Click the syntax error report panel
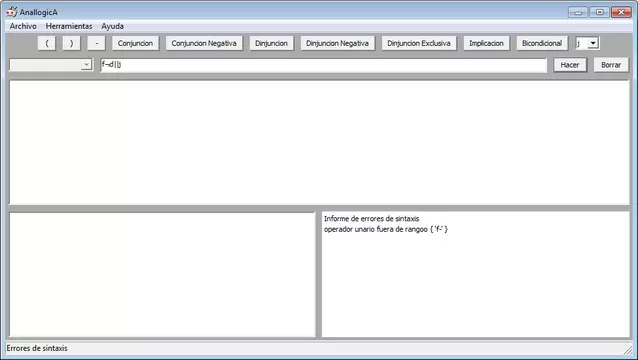Screen dimensions: 638x360 [476, 274]
